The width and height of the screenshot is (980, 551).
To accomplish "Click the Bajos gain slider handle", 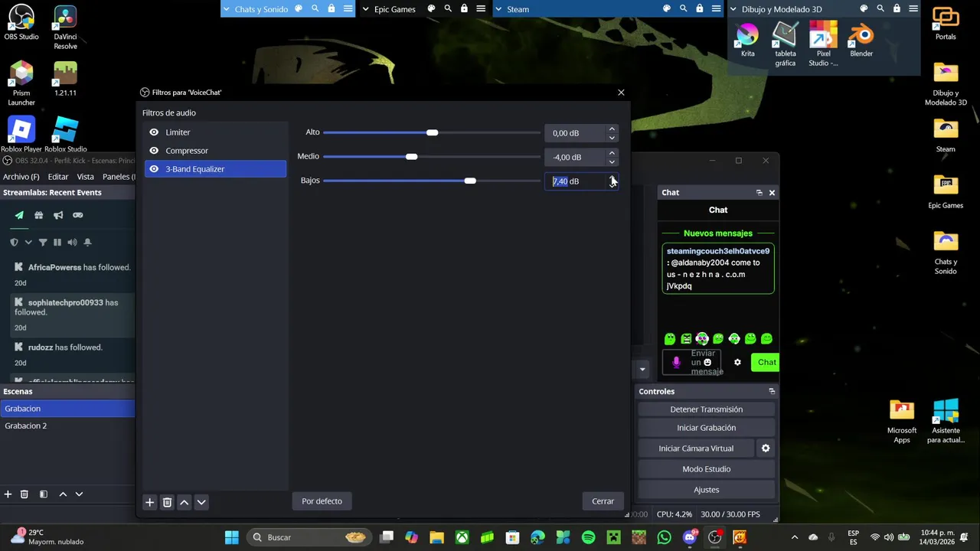I will click(470, 181).
